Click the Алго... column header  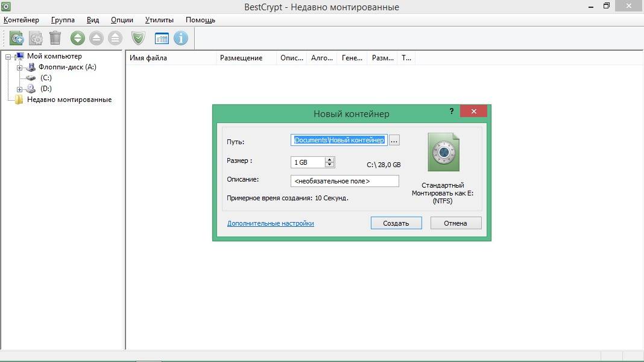click(x=322, y=58)
